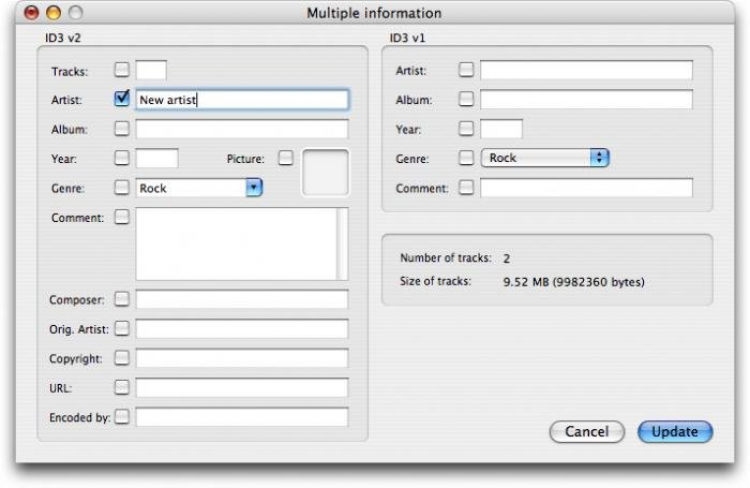Viewport: 750px width, 488px height.
Task: Cancel the multiple information dialog
Action: coord(587,432)
